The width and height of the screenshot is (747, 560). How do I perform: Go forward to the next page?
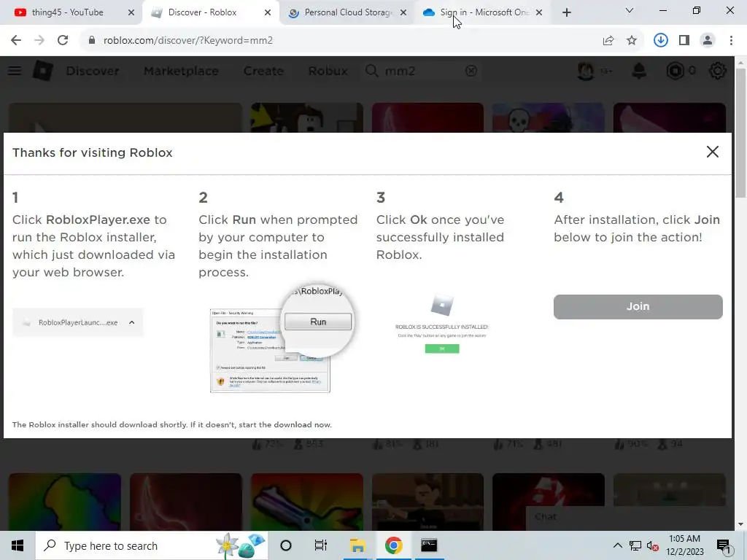pyautogui.click(x=39, y=41)
